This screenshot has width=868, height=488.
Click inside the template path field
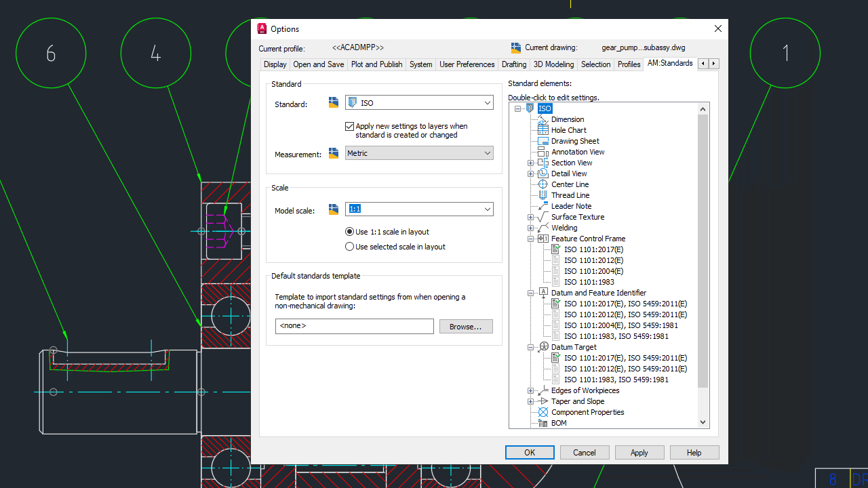click(354, 326)
